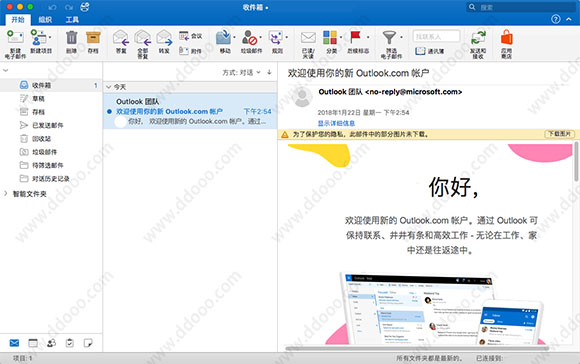Click the 后续标志 red flag

pyautogui.click(x=355, y=37)
